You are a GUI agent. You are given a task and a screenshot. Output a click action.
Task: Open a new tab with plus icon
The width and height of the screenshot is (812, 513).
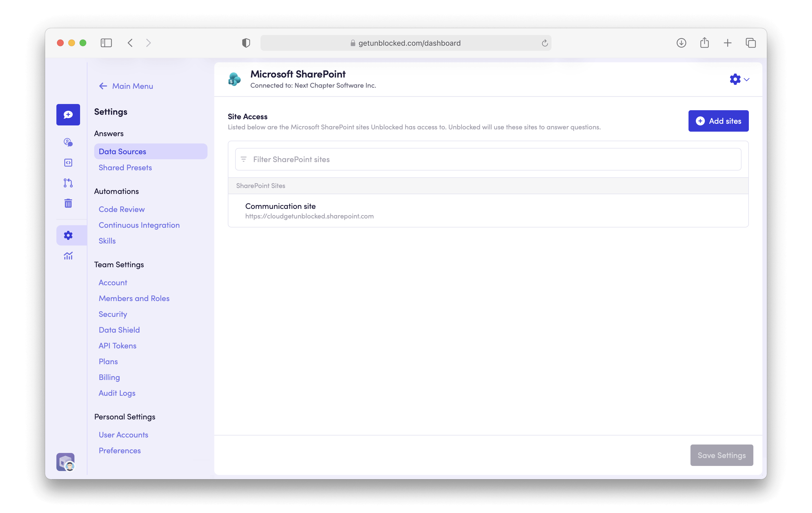click(727, 43)
